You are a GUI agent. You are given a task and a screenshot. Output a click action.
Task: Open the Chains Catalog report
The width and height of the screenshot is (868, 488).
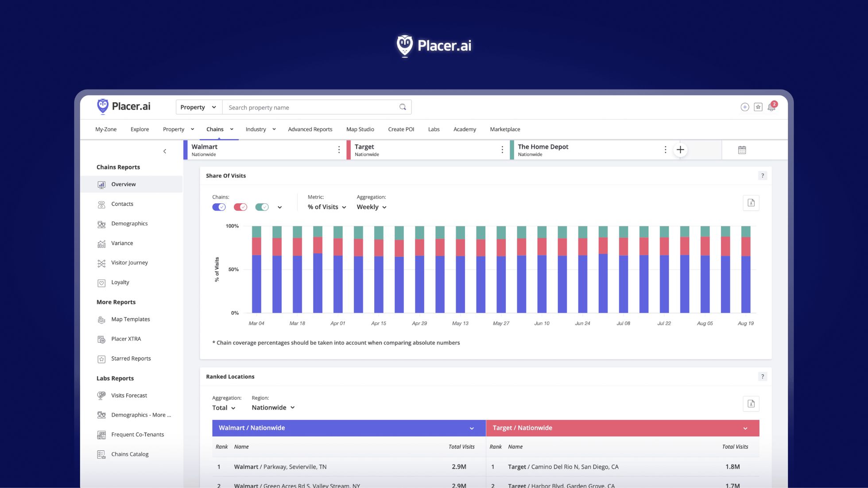coord(130,454)
